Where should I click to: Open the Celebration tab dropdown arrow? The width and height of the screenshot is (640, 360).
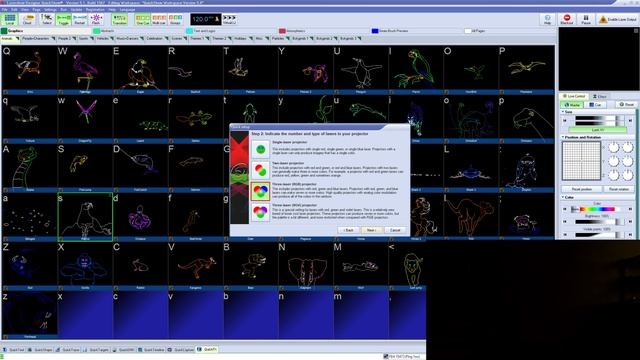point(167,39)
